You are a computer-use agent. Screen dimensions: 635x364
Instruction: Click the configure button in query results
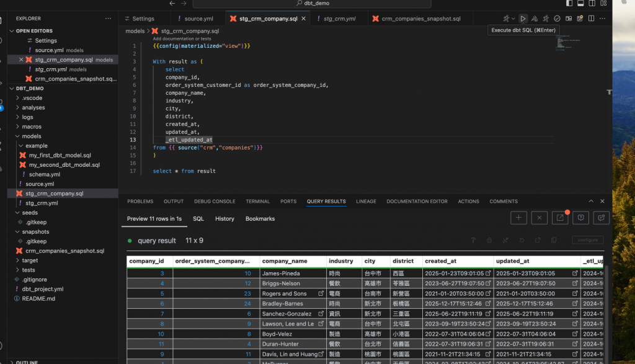click(x=587, y=240)
